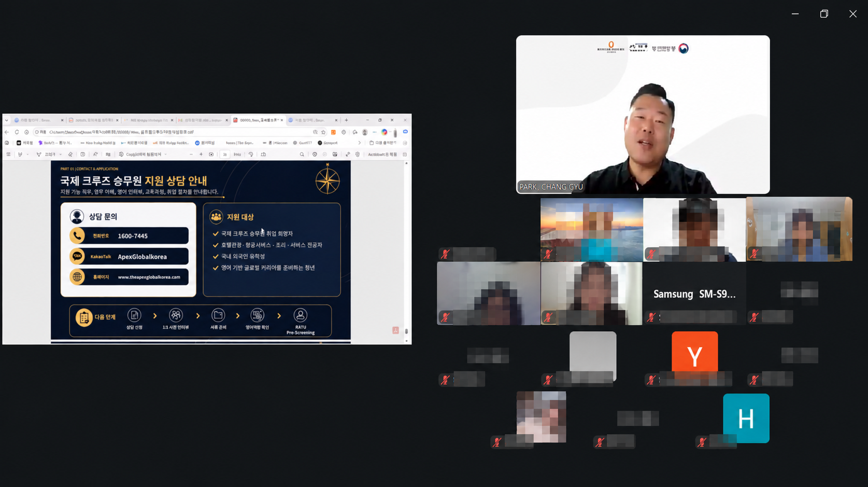The image size is (868, 487).
Task: Restore the meeting window using the restore button
Action: coord(824,13)
